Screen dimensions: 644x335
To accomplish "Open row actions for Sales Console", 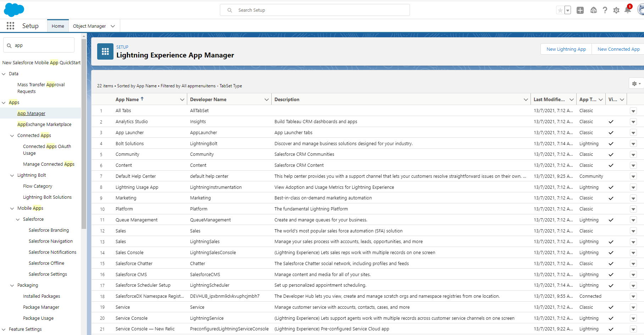I will (x=633, y=253).
